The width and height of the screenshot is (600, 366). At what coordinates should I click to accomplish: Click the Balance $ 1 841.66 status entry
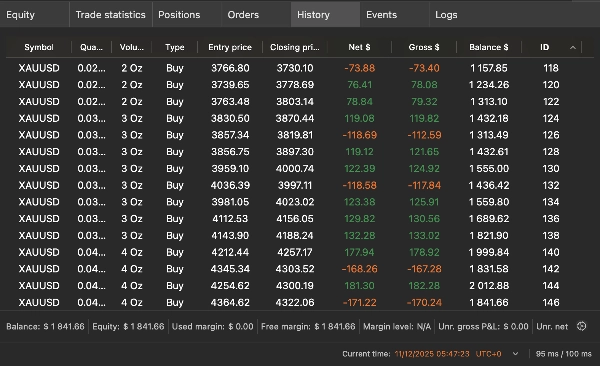(45, 327)
